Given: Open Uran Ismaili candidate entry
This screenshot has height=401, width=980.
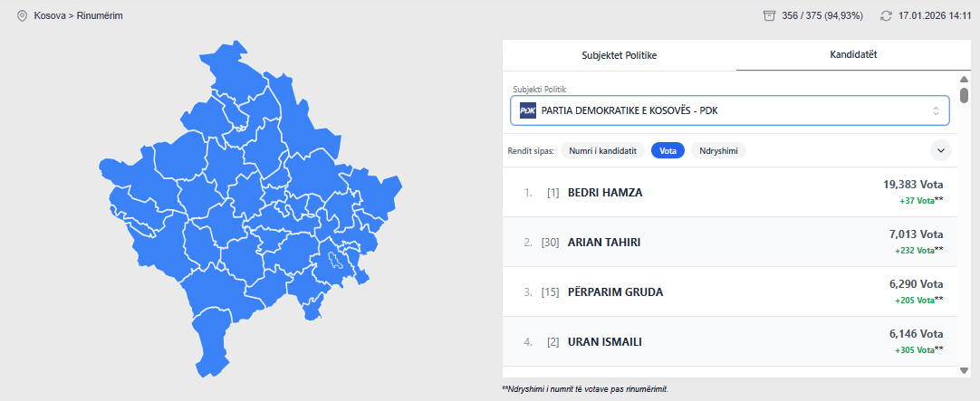Looking at the screenshot, I should click(x=730, y=341).
